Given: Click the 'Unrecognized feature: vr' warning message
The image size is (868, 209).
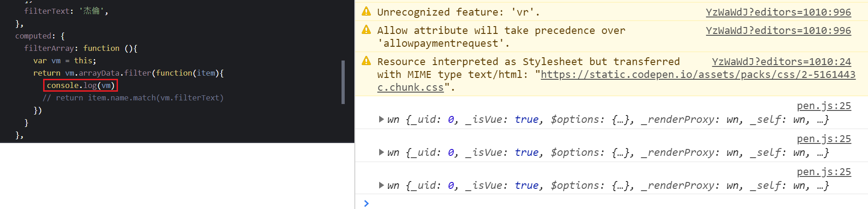Looking at the screenshot, I should click(458, 12).
